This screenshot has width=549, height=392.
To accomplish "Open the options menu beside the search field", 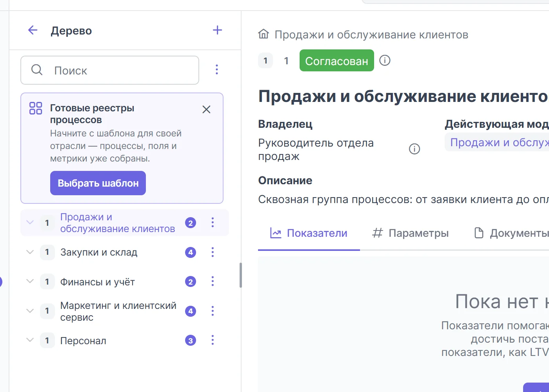I will click(217, 70).
